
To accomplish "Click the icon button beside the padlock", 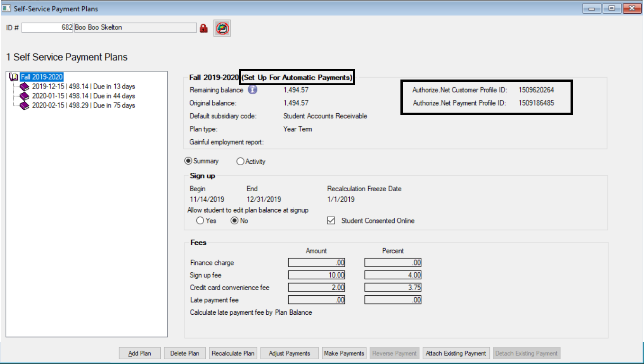I will pos(221,28).
